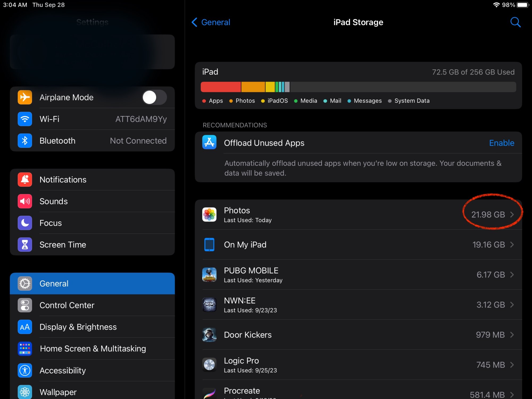Select Notifications in settings sidebar

[x=92, y=180]
